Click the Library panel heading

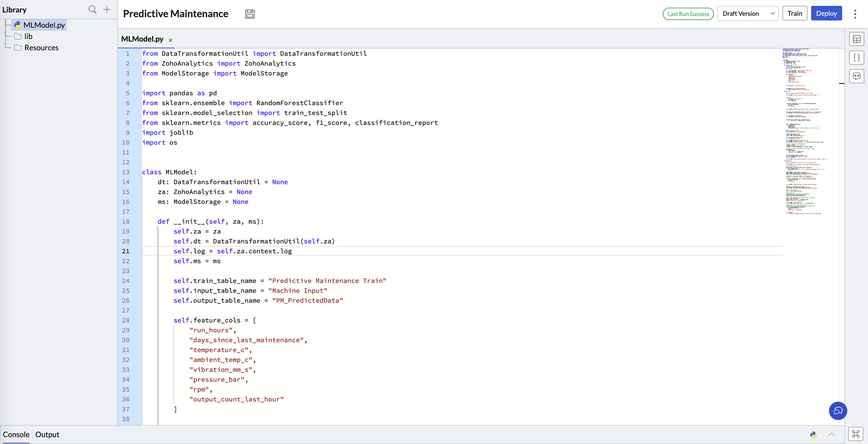(x=14, y=10)
